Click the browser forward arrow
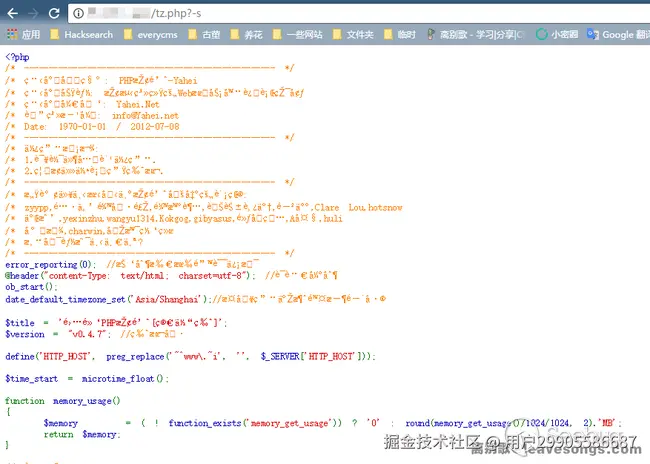Viewport: 650px width, 464px height. [33, 13]
